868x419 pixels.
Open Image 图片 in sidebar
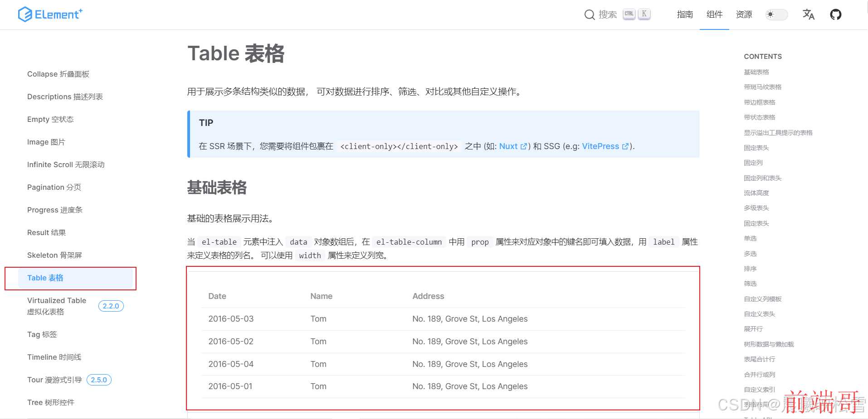(46, 142)
